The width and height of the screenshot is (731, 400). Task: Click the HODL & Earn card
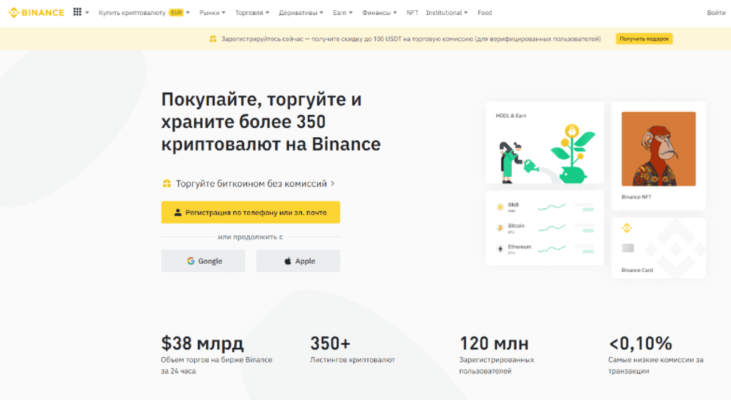(545, 143)
